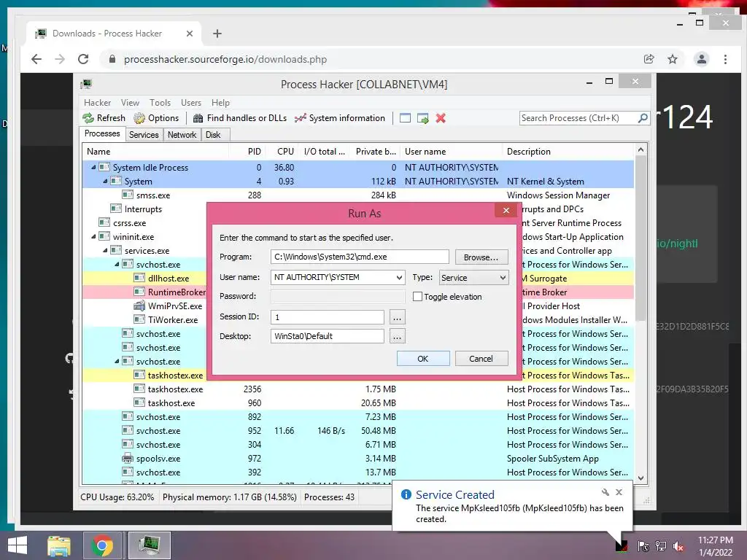The image size is (747, 560).
Task: Click the notification wrench settings icon
Action: point(605,492)
